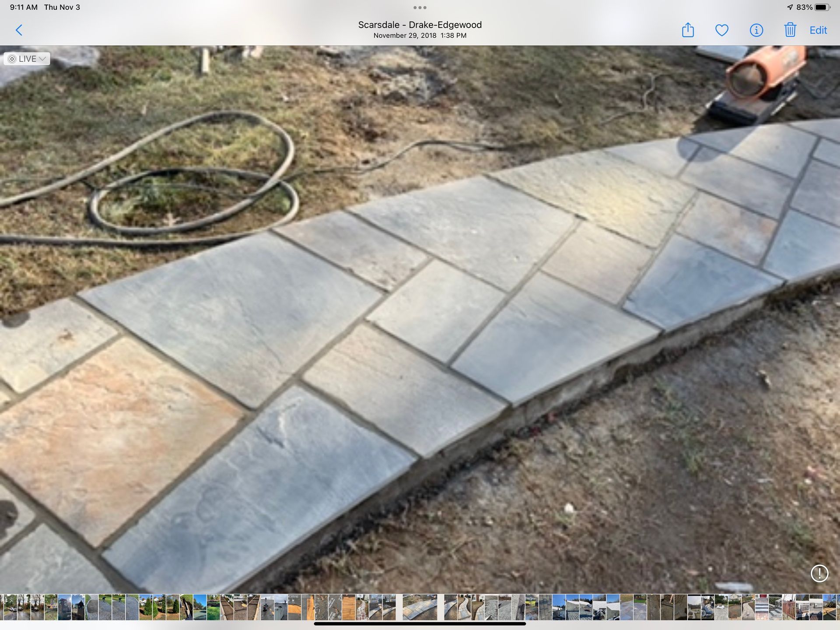Favorite photo with the heart icon

(x=722, y=30)
